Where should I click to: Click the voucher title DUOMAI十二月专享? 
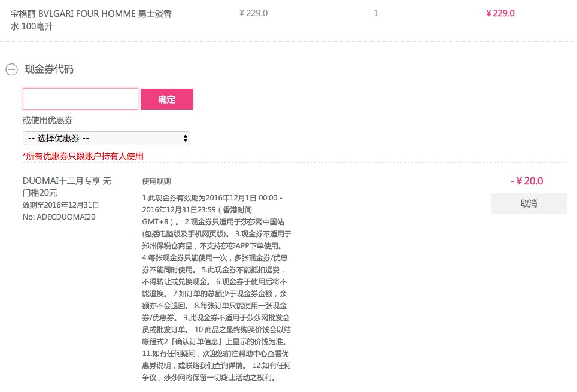pos(66,187)
